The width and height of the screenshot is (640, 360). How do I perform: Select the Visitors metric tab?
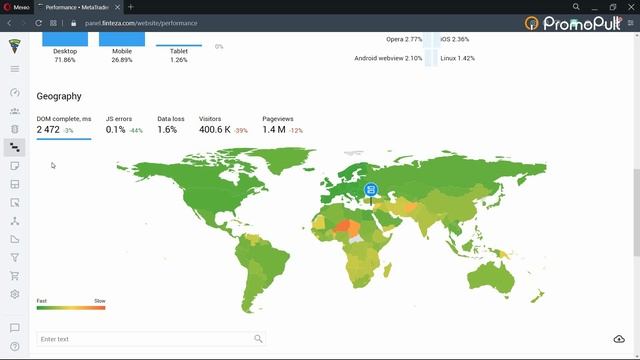223,125
